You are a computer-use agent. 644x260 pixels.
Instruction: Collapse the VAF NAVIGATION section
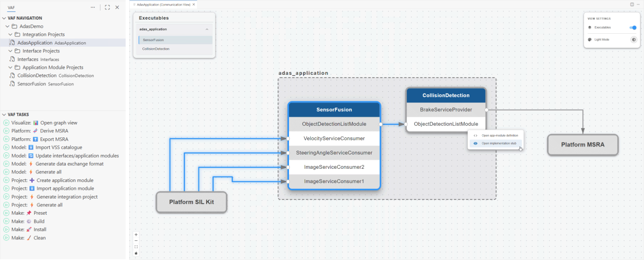(x=4, y=18)
